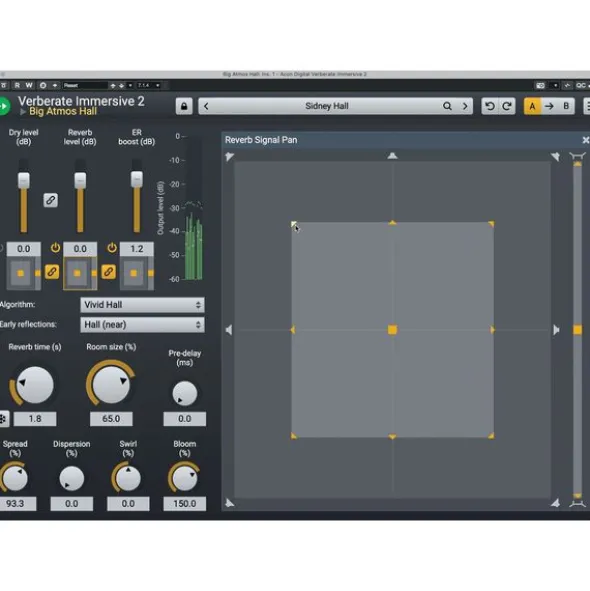Click the rear-right speaker icon

point(555,503)
